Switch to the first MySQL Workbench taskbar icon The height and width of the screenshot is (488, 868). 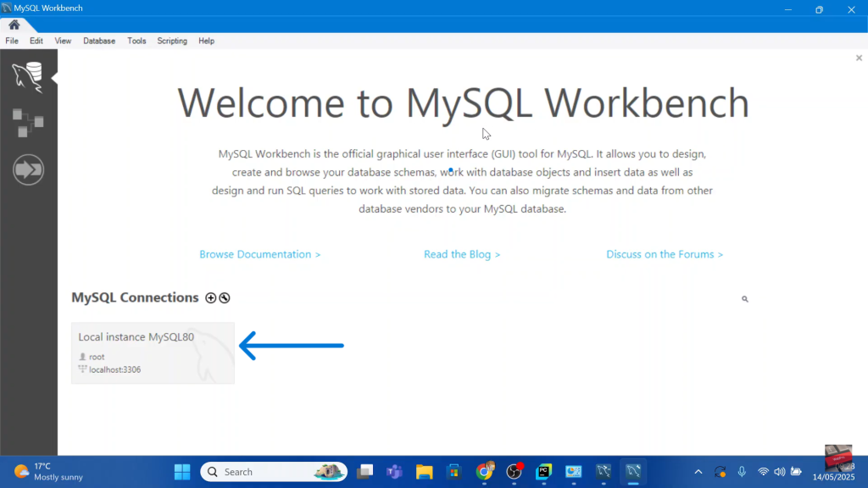(604, 472)
